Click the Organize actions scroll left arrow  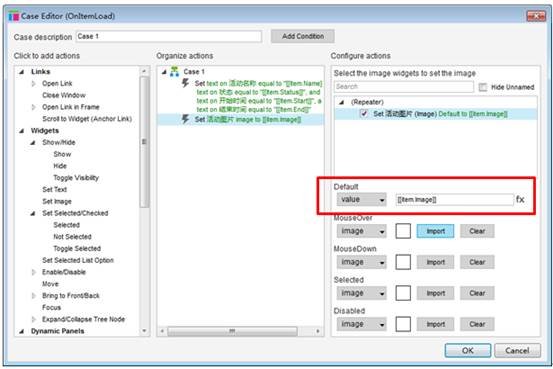pos(162,331)
